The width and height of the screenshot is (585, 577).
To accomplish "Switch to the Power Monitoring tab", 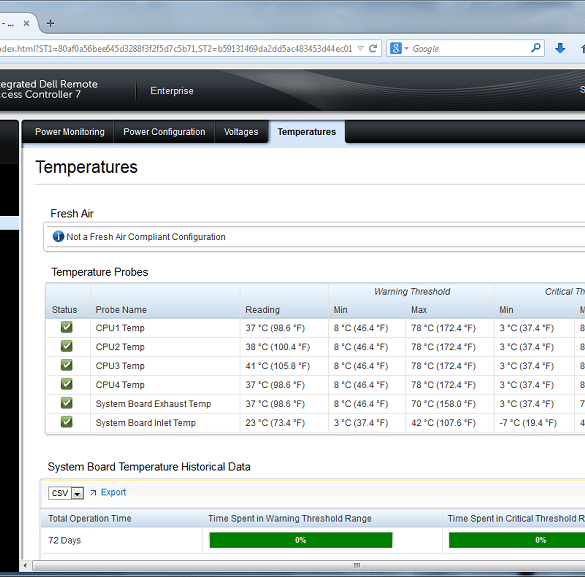I will click(x=70, y=132).
